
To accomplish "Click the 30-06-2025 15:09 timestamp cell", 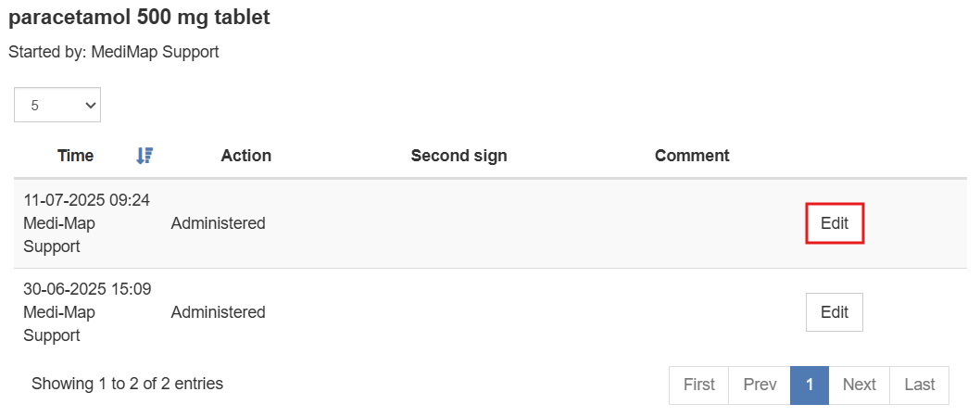I will 87,289.
